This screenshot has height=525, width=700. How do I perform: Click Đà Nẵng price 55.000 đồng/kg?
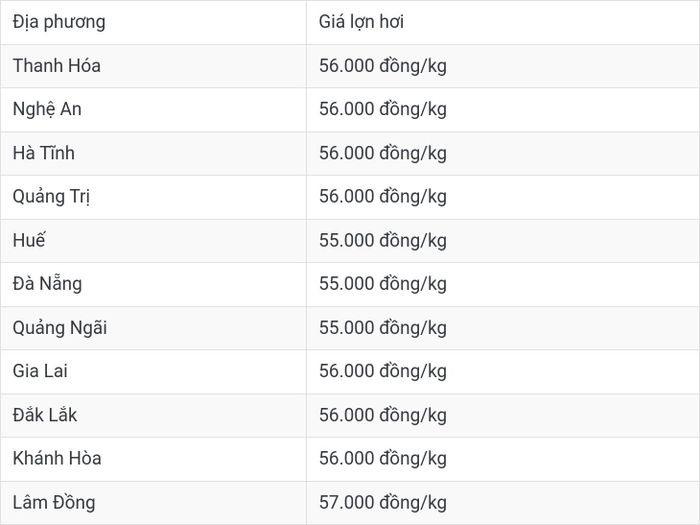coord(383,284)
